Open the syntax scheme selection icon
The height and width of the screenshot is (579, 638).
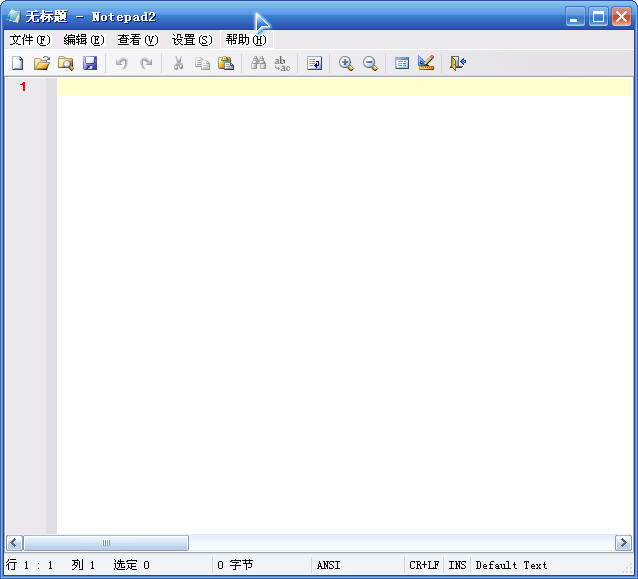pyautogui.click(x=402, y=63)
